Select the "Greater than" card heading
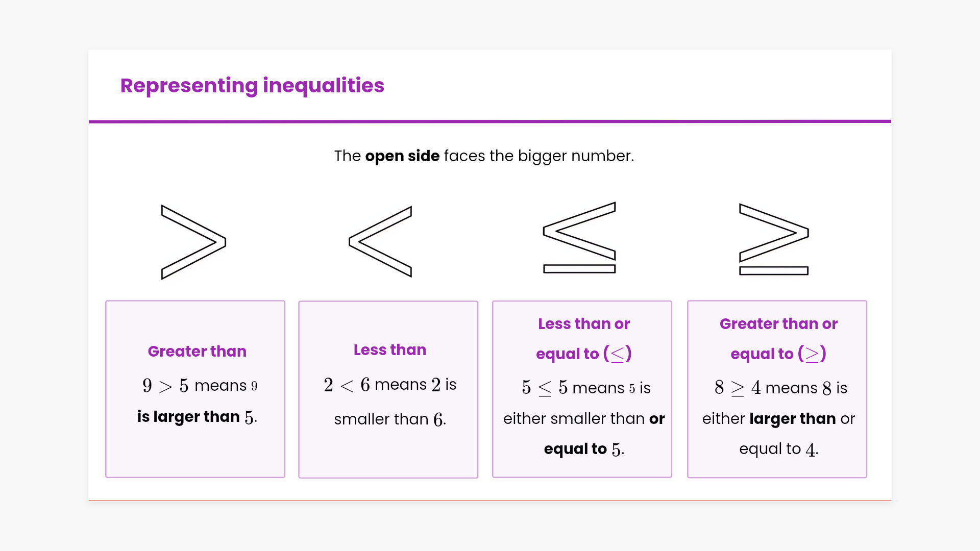Image resolution: width=980 pixels, height=551 pixels. pyautogui.click(x=197, y=351)
